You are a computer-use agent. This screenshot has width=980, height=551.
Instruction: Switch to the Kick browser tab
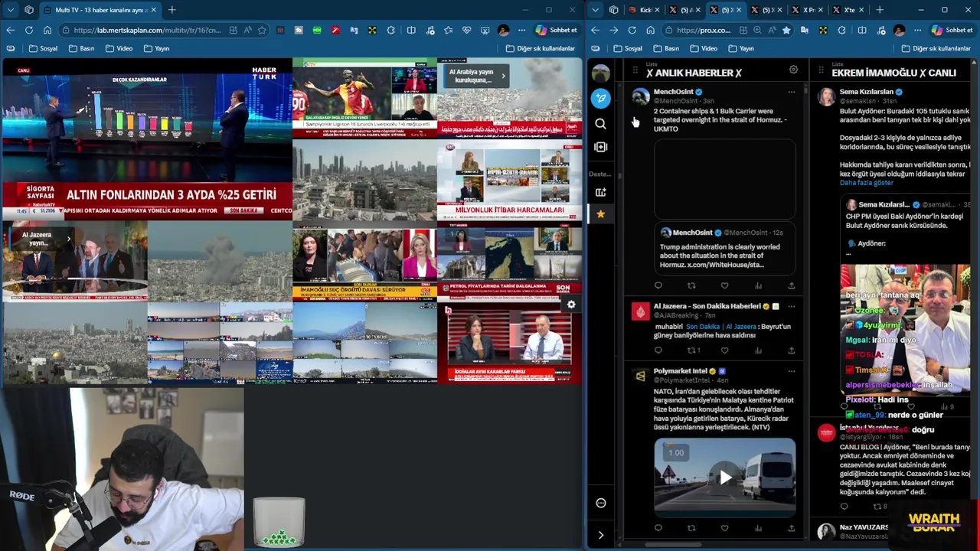click(x=645, y=10)
